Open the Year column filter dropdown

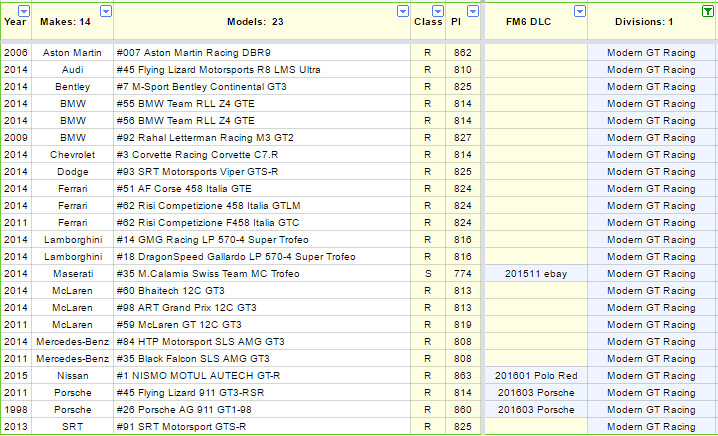[24, 11]
